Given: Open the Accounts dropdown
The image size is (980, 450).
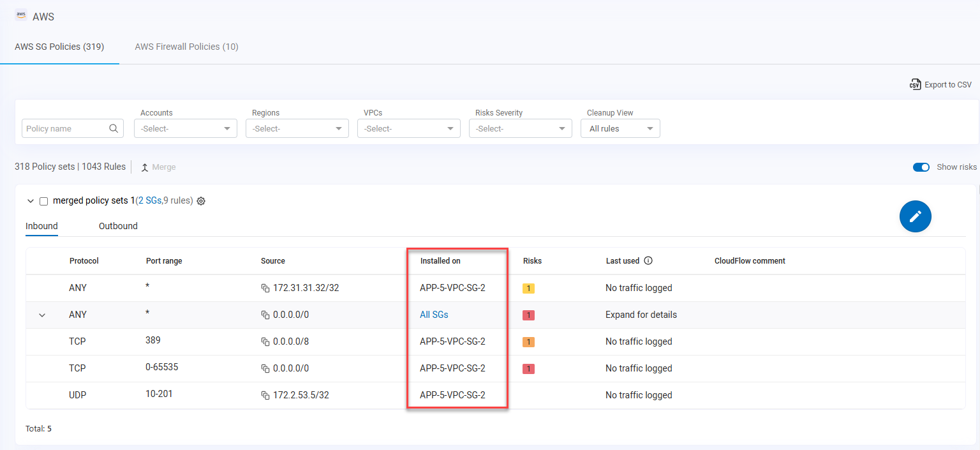Looking at the screenshot, I should point(185,128).
